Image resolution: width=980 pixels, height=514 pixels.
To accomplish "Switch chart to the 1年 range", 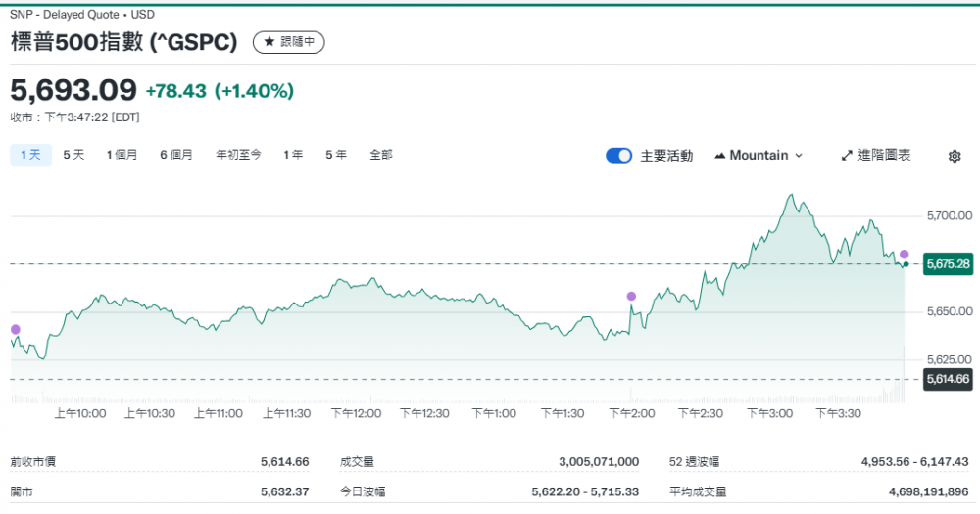I will pyautogui.click(x=293, y=155).
